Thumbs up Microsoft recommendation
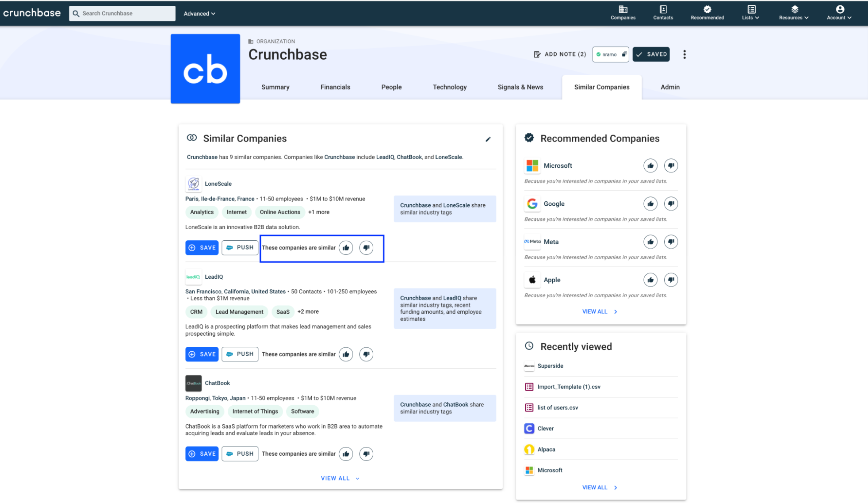The image size is (868, 503). [651, 165]
